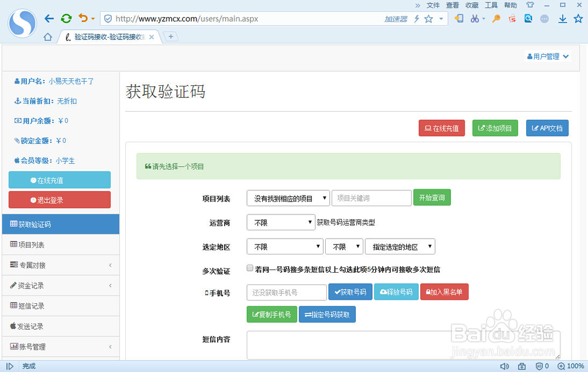The height and width of the screenshot is (372, 588).
Task: Click the 获取号码 button
Action: [350, 292]
